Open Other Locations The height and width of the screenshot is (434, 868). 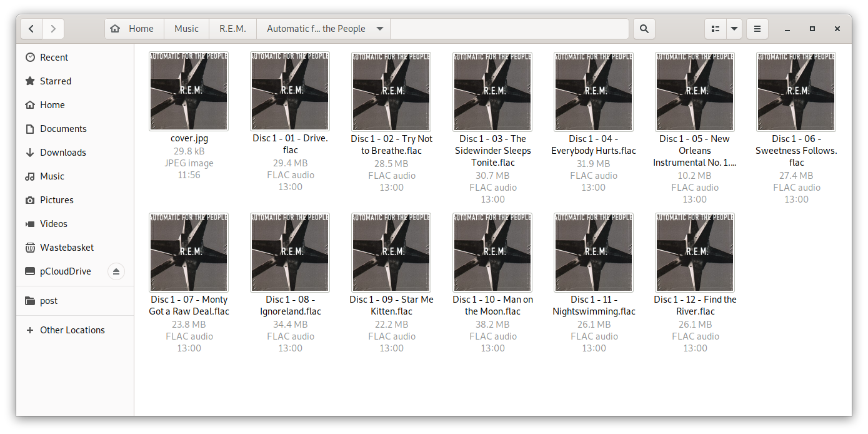tap(72, 330)
